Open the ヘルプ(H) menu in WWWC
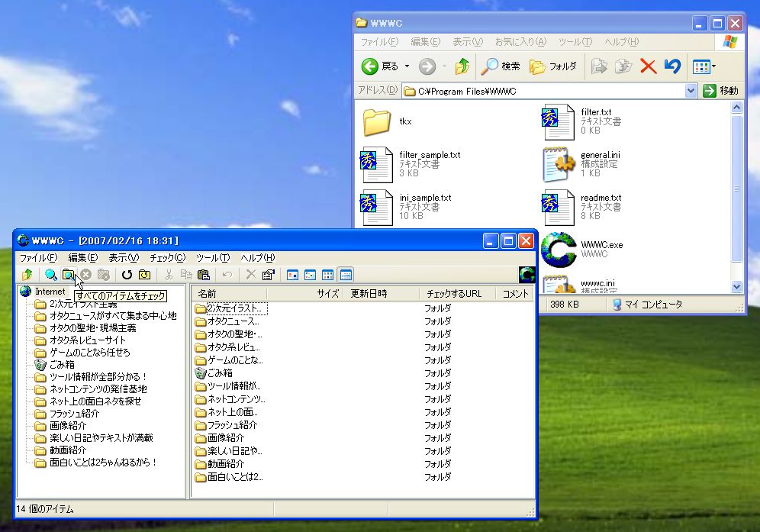The height and width of the screenshot is (532, 760). click(258, 257)
